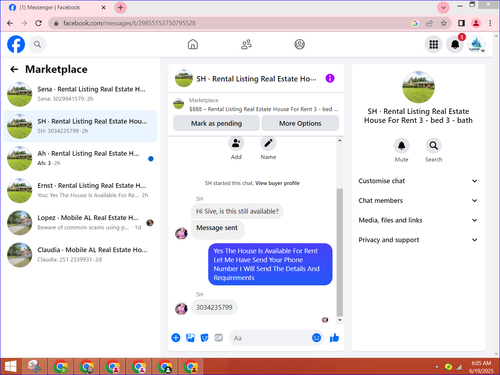Click the Name pencil edit icon

268,143
